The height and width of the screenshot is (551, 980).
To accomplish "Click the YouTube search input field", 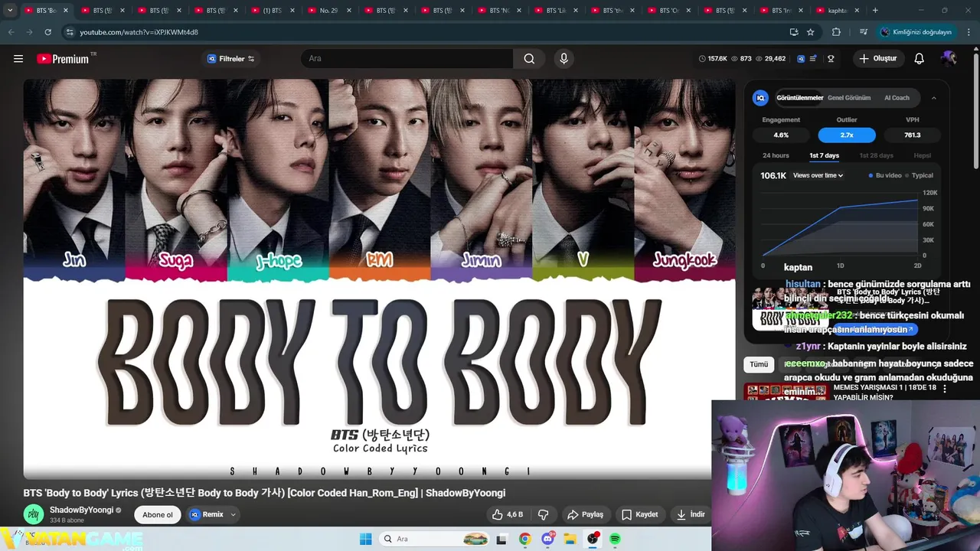I will tap(407, 59).
